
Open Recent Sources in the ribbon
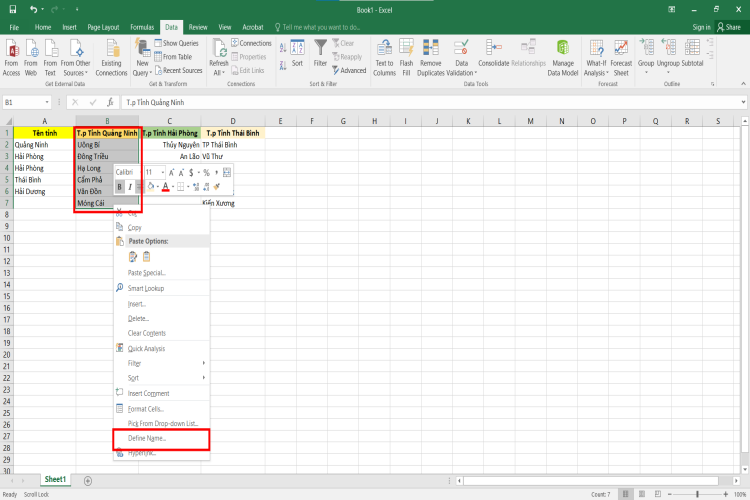[x=178, y=70]
